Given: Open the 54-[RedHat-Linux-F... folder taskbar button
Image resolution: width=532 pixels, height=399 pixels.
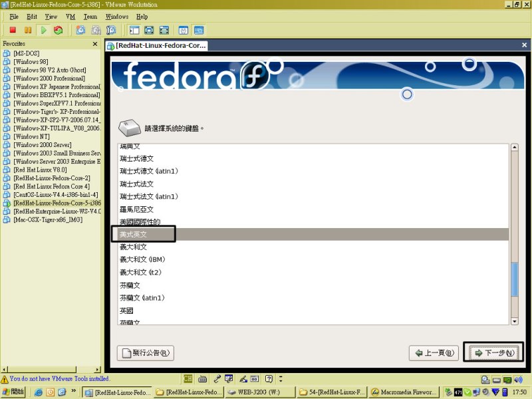Looking at the screenshot, I should pyautogui.click(x=331, y=392).
